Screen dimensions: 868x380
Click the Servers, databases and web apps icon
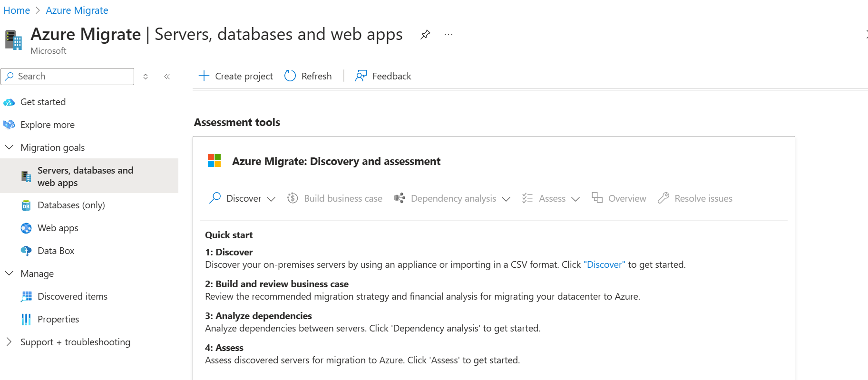point(26,176)
